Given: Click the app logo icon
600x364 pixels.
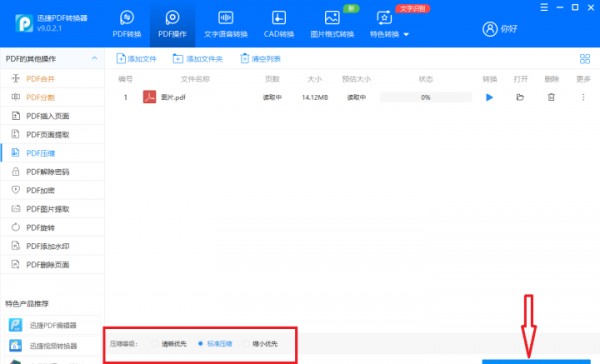Looking at the screenshot, I should [x=24, y=23].
